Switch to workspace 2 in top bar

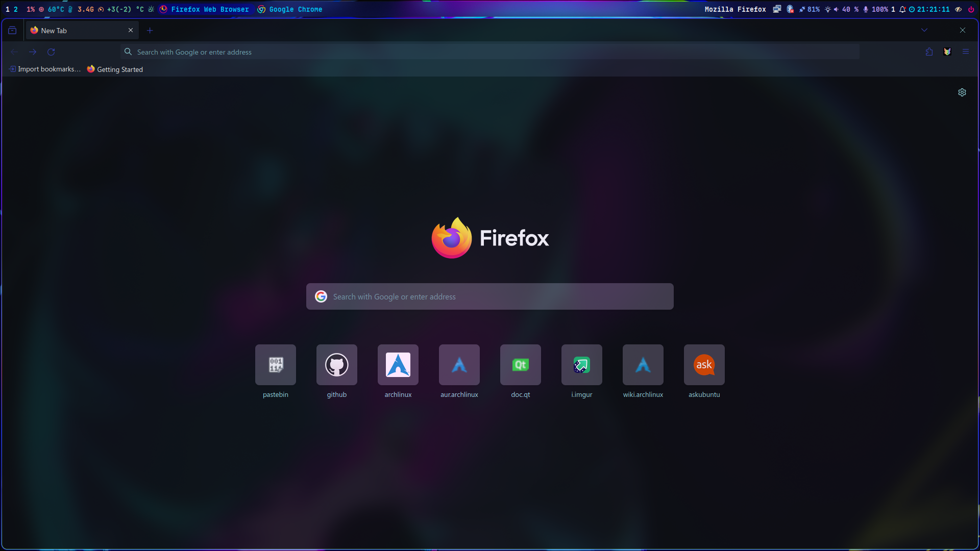point(16,9)
